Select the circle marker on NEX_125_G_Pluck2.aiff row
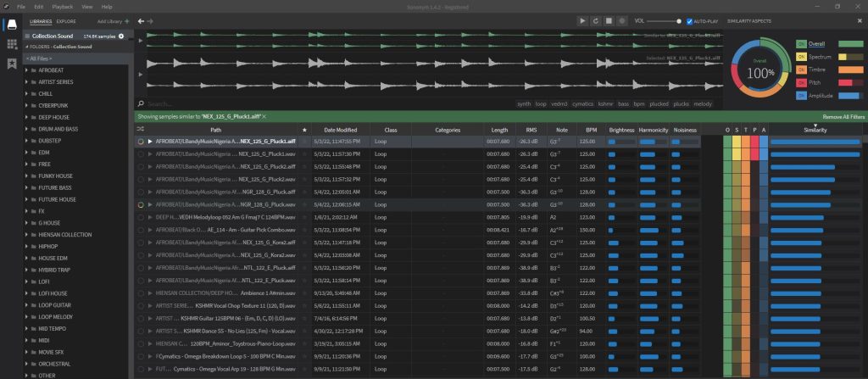868x379 pixels. [141, 167]
